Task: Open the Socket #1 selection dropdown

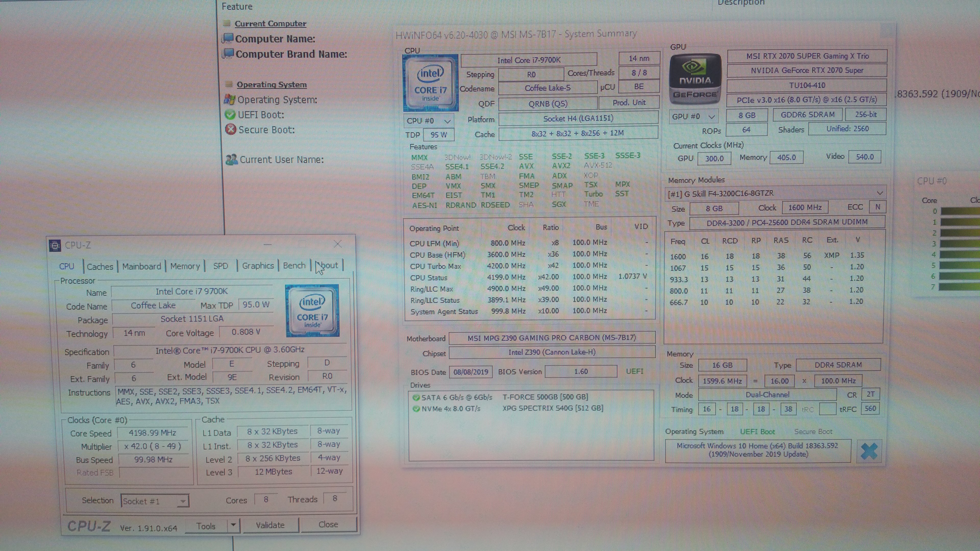Action: click(183, 501)
